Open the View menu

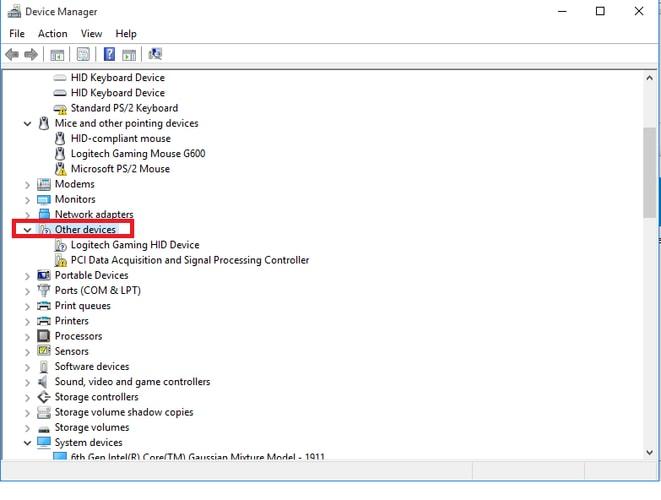91,33
